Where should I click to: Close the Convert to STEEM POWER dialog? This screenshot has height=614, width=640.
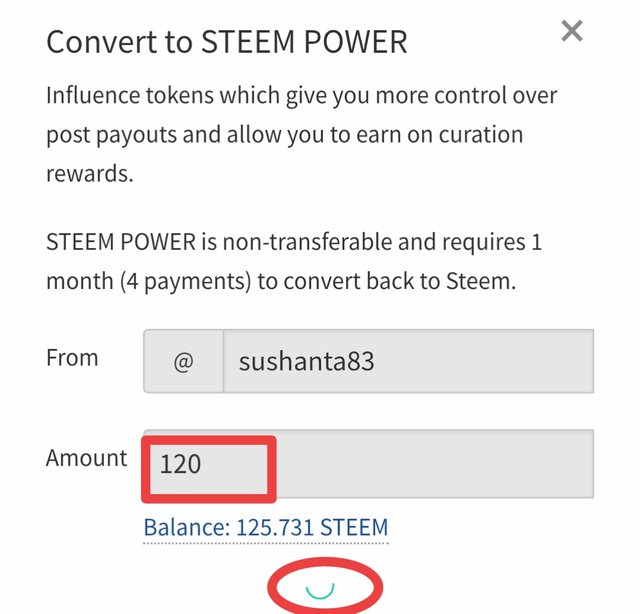point(571,31)
